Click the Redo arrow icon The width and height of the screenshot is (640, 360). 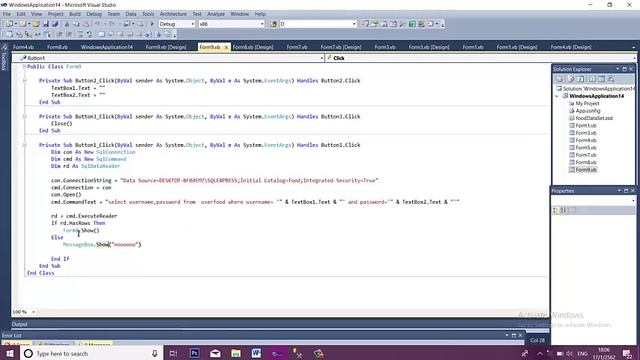click(x=111, y=24)
